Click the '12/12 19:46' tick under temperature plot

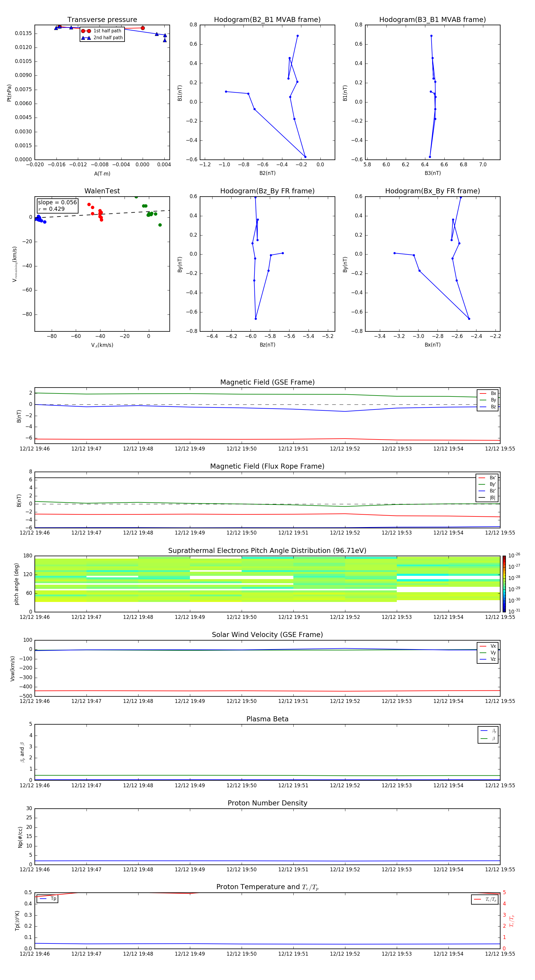click(x=35, y=954)
